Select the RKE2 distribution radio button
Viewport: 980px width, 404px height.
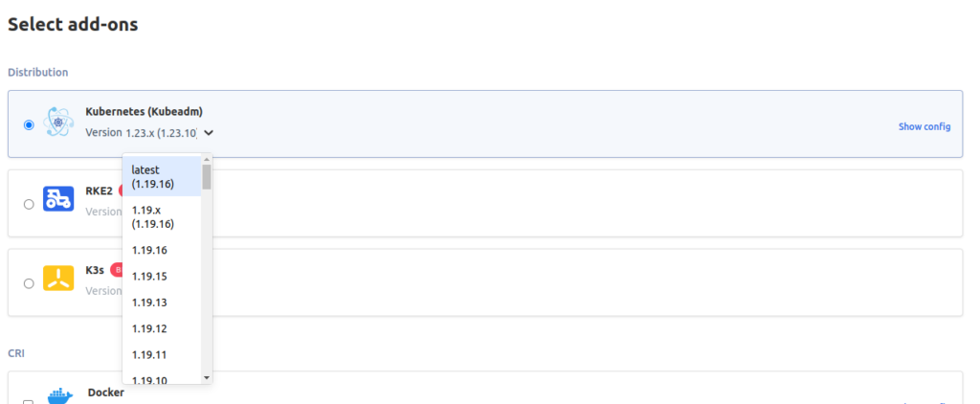(x=28, y=204)
